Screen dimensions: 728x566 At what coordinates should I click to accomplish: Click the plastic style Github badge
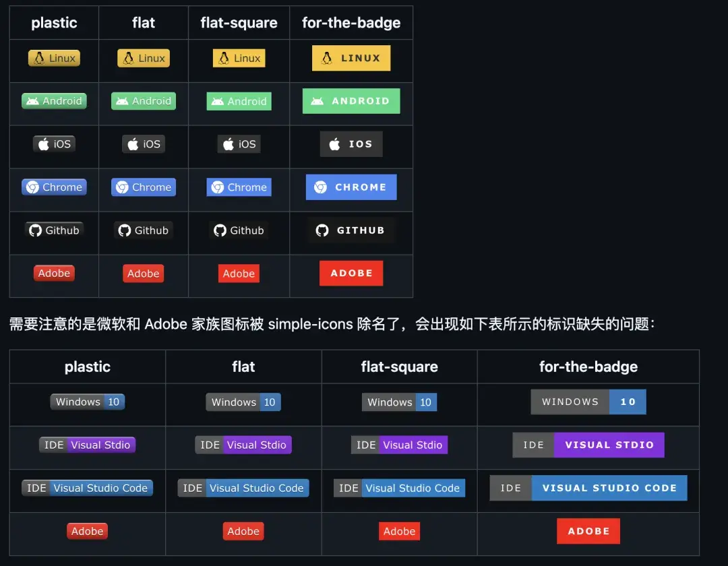(55, 230)
